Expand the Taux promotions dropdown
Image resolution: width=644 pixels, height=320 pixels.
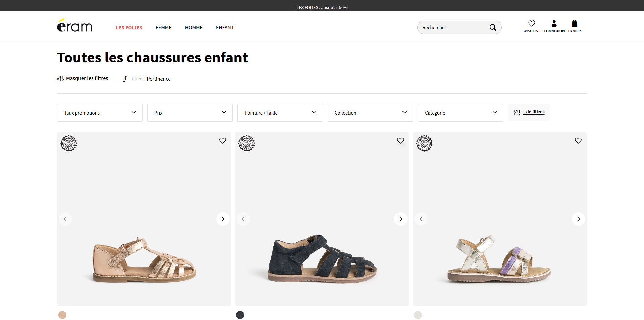100,112
